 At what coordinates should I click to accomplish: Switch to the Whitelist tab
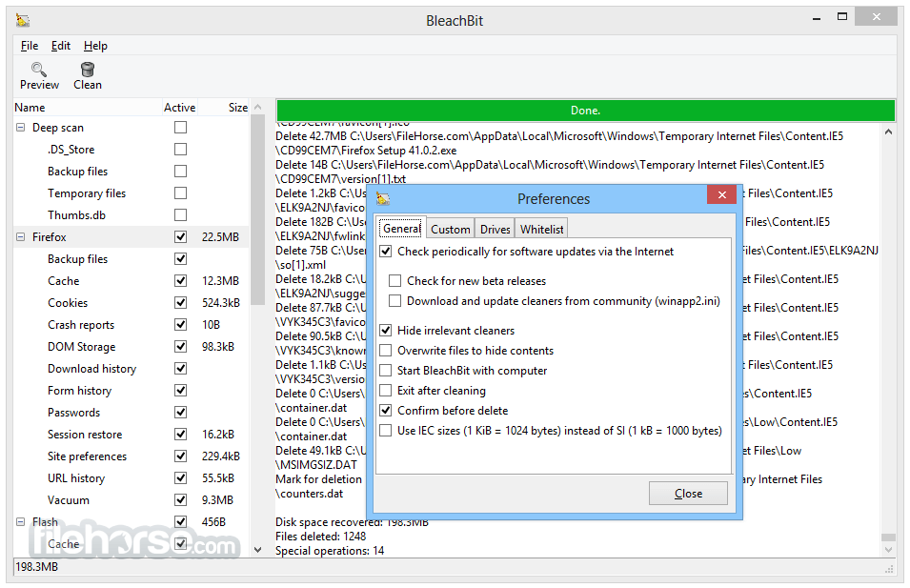coord(541,230)
